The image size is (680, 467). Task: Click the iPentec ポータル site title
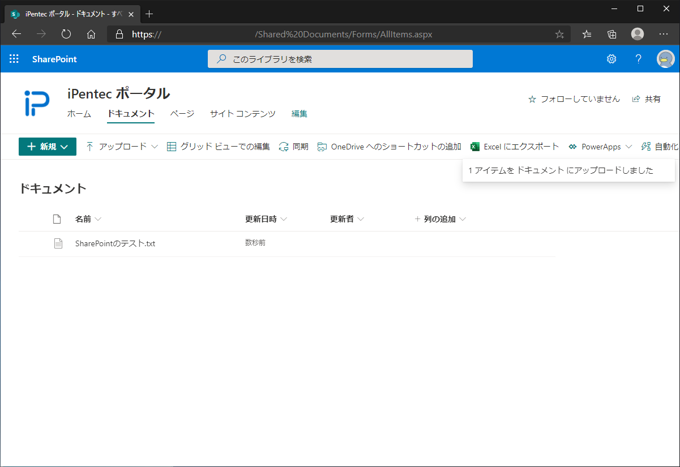118,94
